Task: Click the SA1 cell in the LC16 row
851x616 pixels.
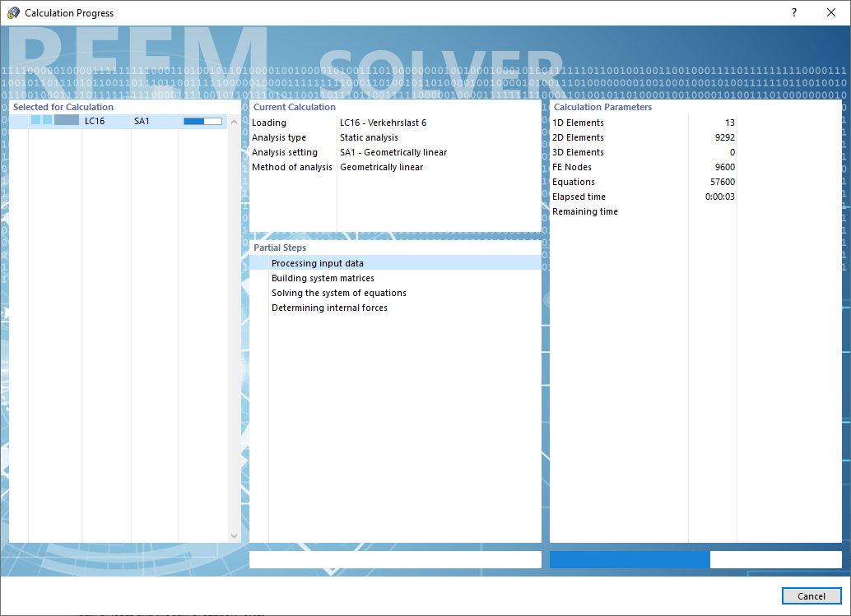Action: [142, 122]
